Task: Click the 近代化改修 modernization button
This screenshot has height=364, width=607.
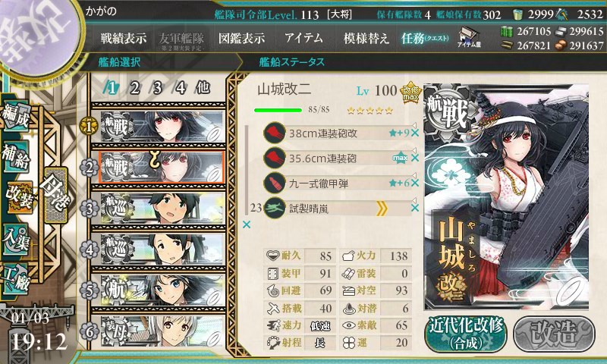Action: tap(466, 334)
